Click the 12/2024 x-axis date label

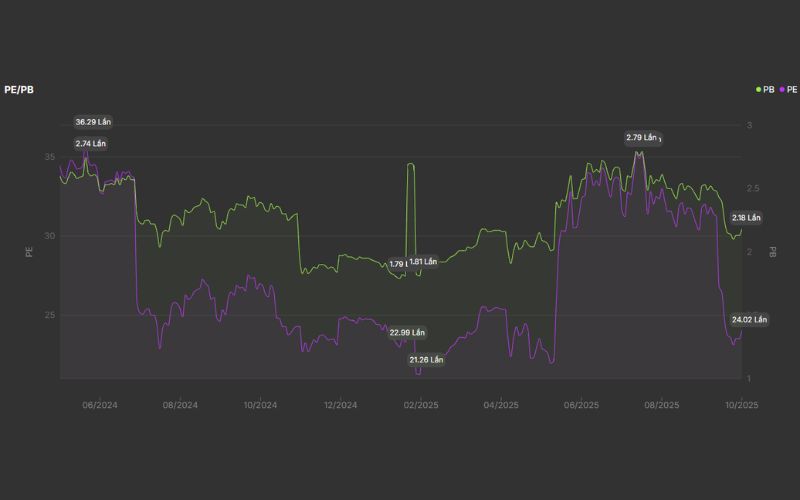[340, 405]
